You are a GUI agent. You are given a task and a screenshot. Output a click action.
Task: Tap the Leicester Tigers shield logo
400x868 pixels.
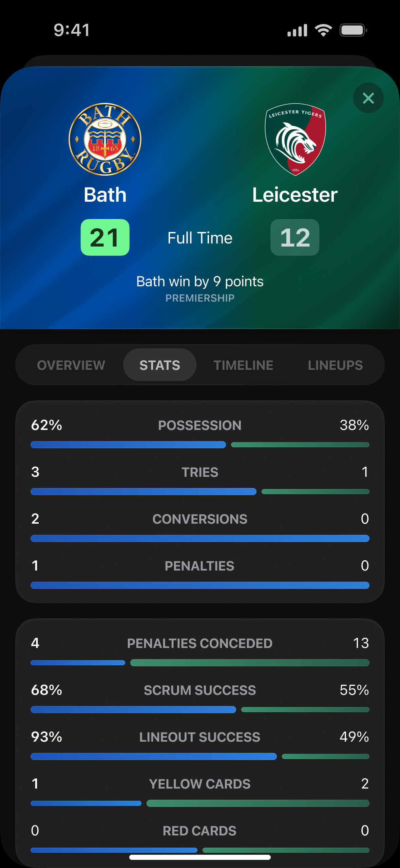(x=294, y=139)
